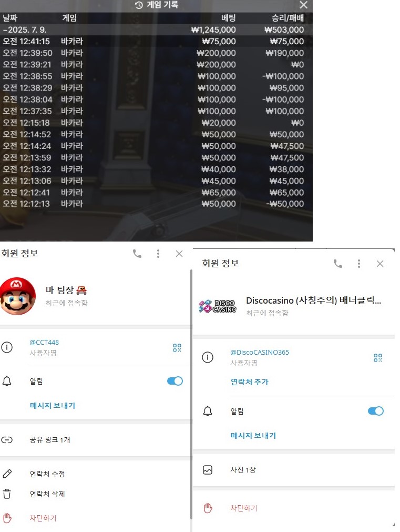This screenshot has width=400, height=532.
Task: Click the @DiscoCASINO365 username
Action: coord(260,352)
